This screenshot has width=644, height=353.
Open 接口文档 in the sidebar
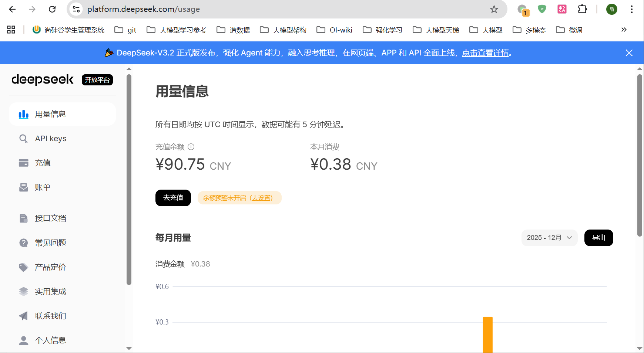coord(62,218)
